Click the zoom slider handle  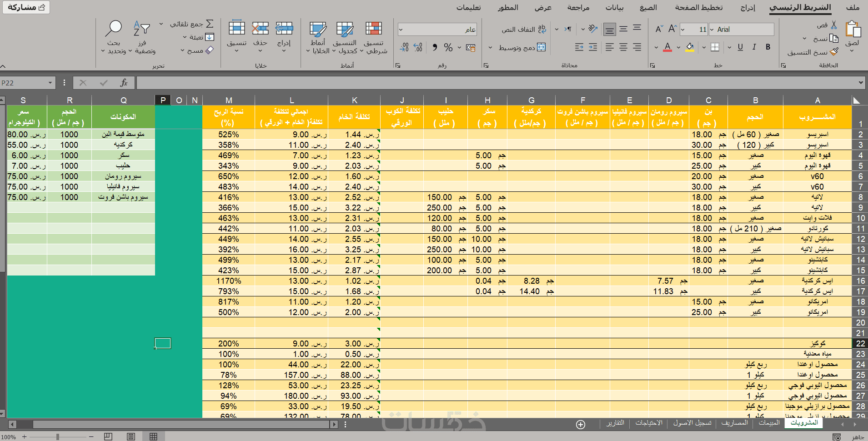pos(58,436)
